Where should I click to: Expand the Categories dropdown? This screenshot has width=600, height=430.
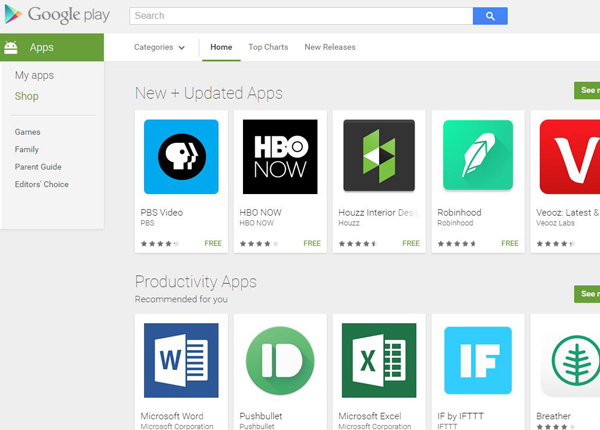[x=160, y=47]
